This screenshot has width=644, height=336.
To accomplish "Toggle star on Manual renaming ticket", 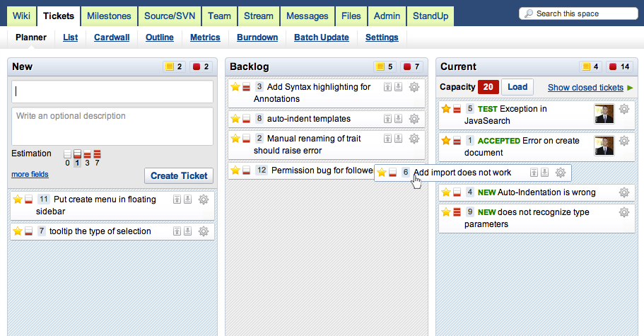I will coord(235,139).
